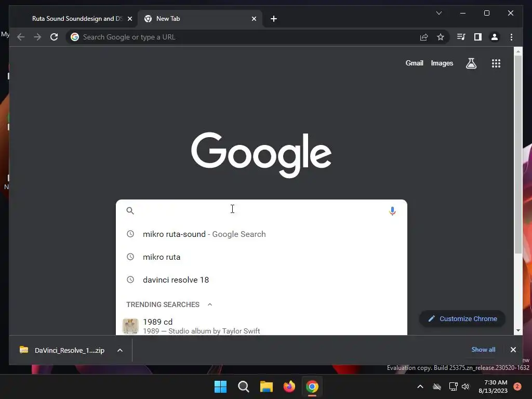Open the volume speaker tray icon
This screenshot has width=532, height=399.
click(x=465, y=387)
